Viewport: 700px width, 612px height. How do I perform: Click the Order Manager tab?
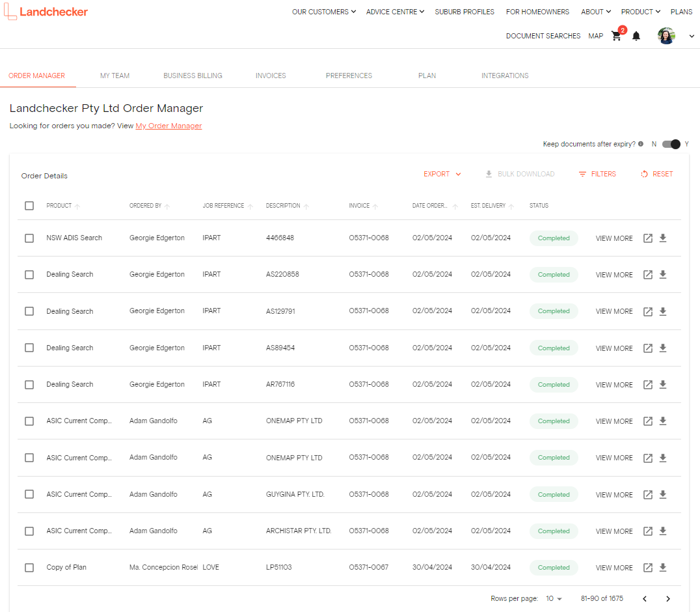[36, 76]
